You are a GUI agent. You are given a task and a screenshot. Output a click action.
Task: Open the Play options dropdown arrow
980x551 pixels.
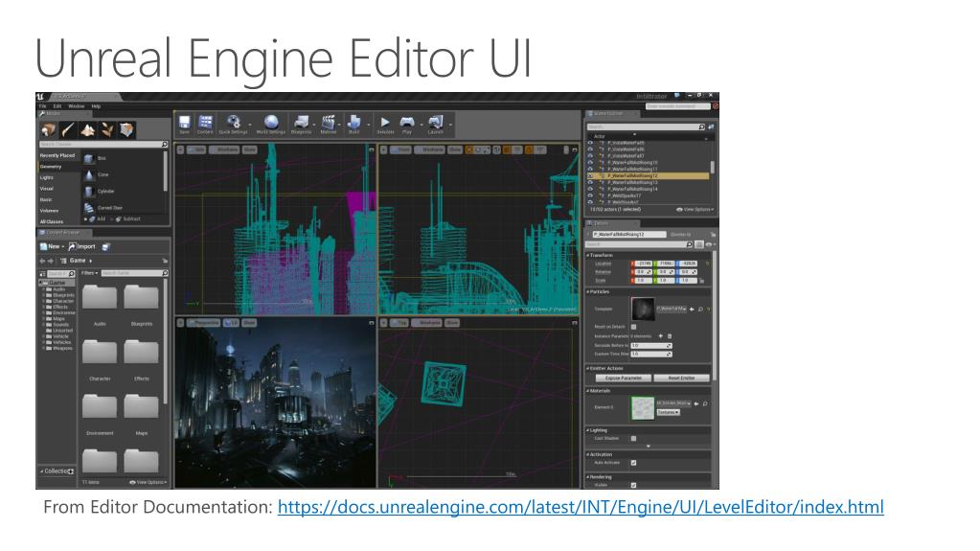coord(420,126)
